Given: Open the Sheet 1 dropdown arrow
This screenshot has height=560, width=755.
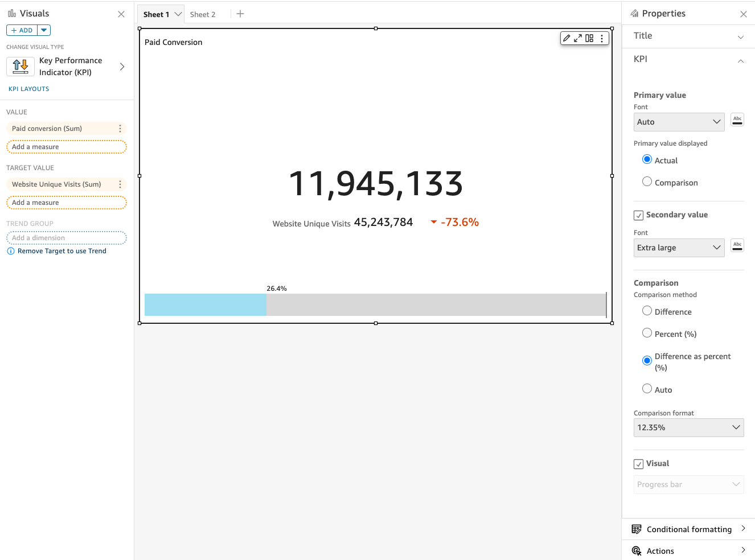Looking at the screenshot, I should (178, 14).
